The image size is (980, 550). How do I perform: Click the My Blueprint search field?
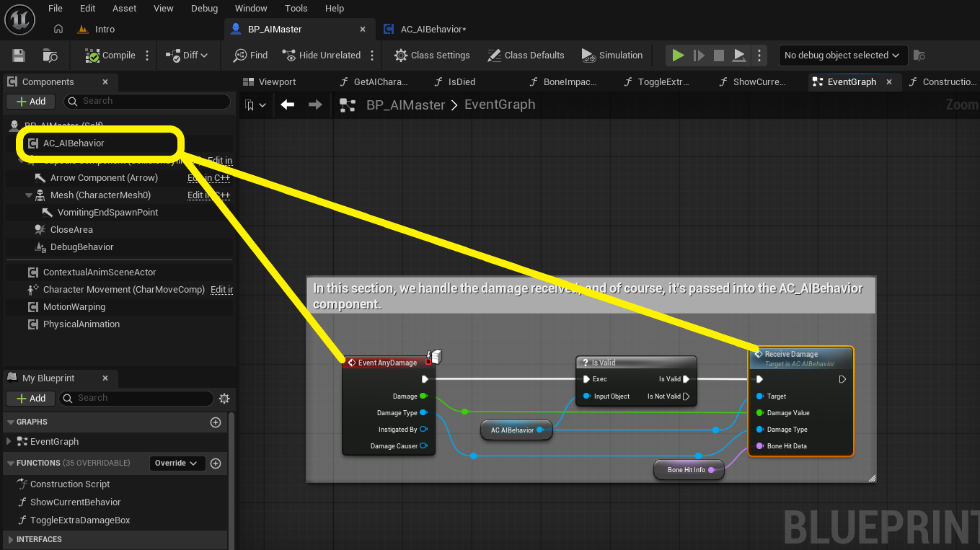point(136,399)
